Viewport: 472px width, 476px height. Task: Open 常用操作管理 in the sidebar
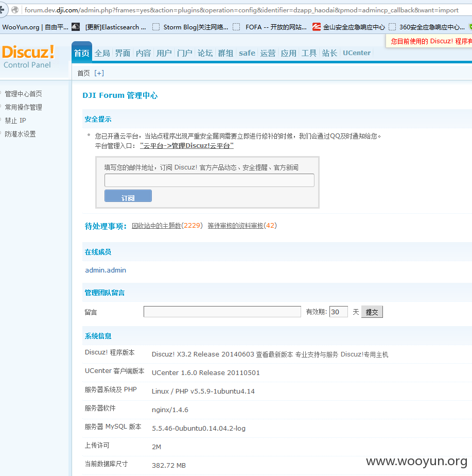click(23, 107)
